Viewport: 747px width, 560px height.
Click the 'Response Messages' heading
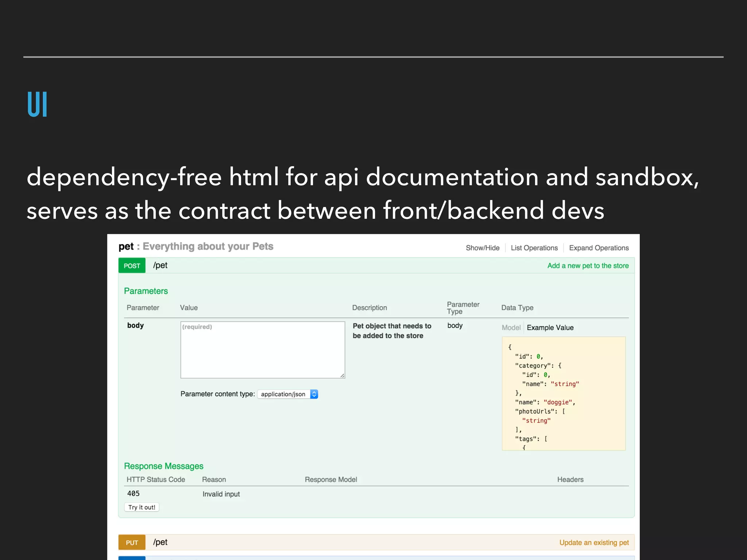tap(164, 466)
